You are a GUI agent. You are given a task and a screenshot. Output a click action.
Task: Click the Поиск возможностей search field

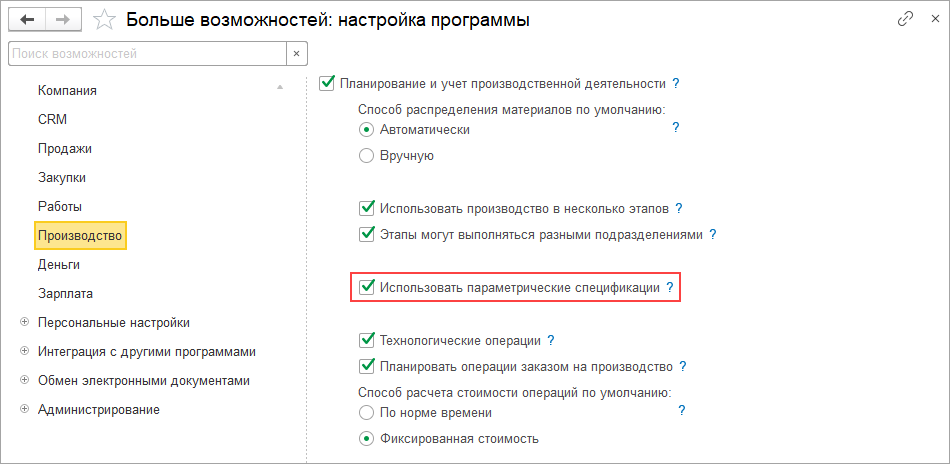click(x=146, y=53)
